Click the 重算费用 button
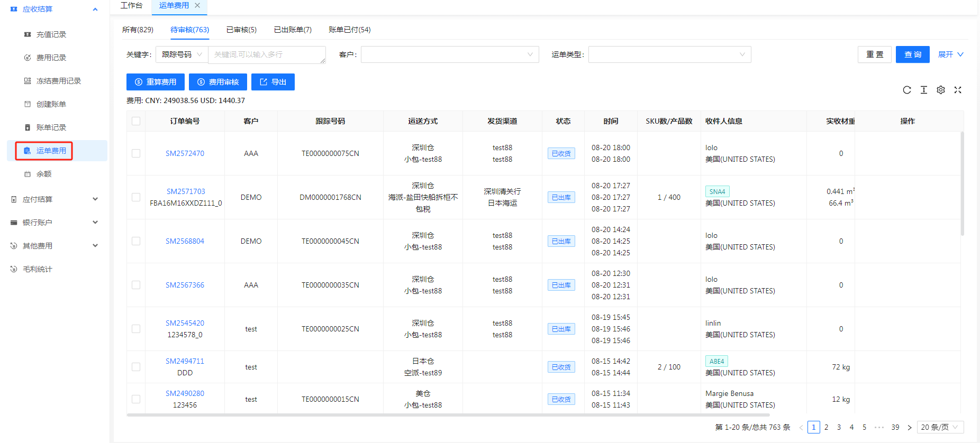This screenshot has width=980, height=443. 156,82
